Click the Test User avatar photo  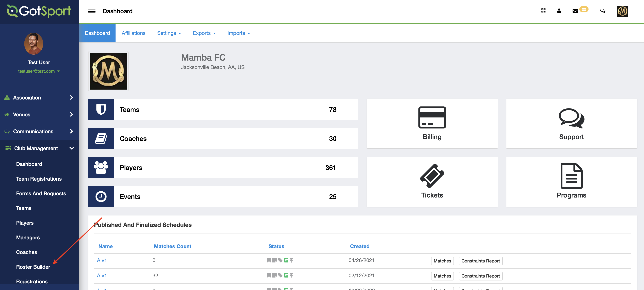[34, 44]
